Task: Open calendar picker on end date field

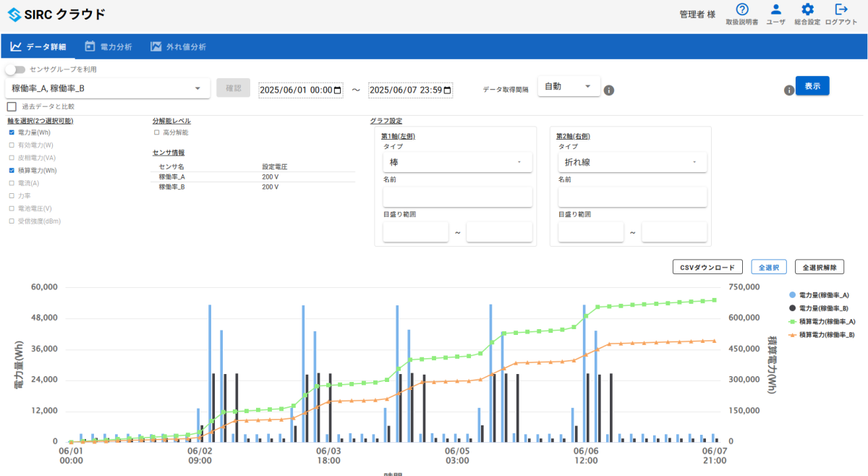Action: (x=448, y=90)
